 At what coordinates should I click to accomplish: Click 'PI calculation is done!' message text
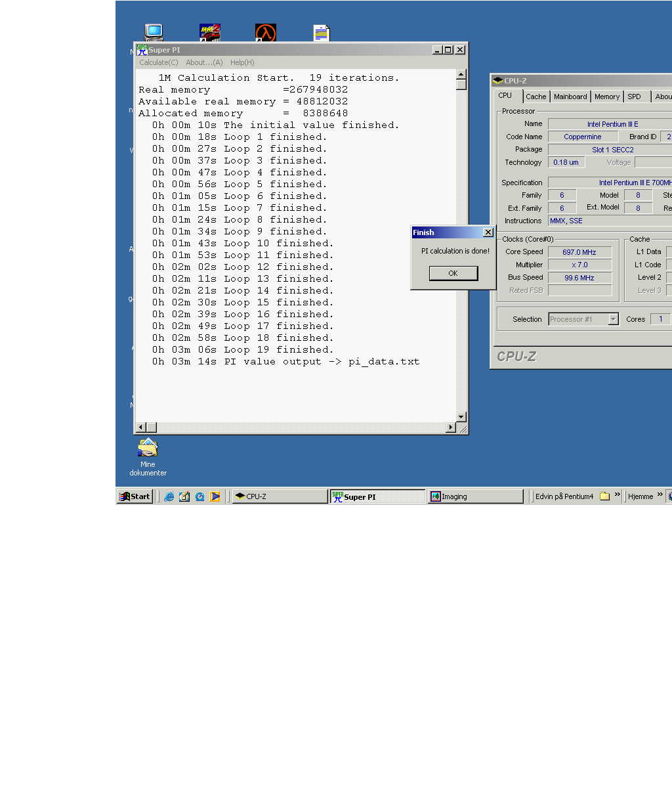(455, 251)
